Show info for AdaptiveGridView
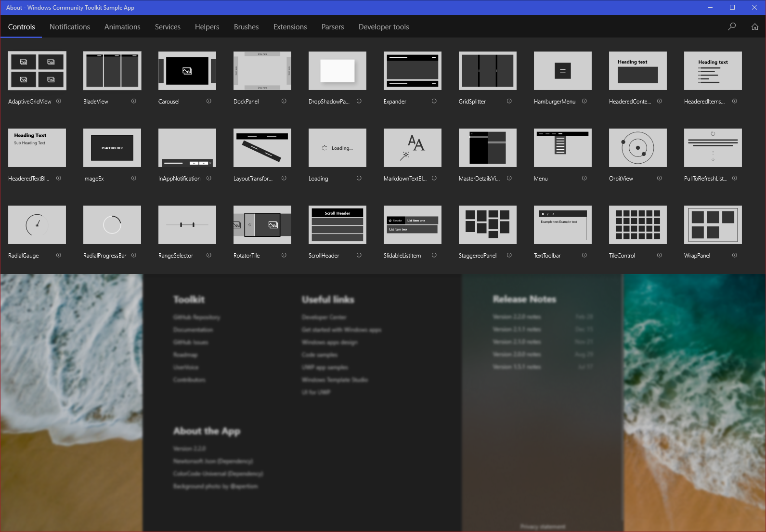 point(59,101)
